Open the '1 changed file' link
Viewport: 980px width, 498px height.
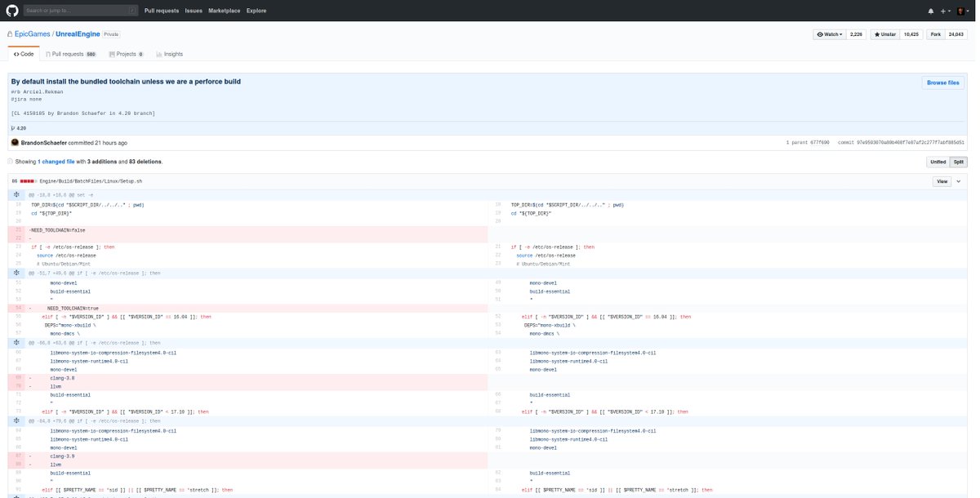(56, 162)
